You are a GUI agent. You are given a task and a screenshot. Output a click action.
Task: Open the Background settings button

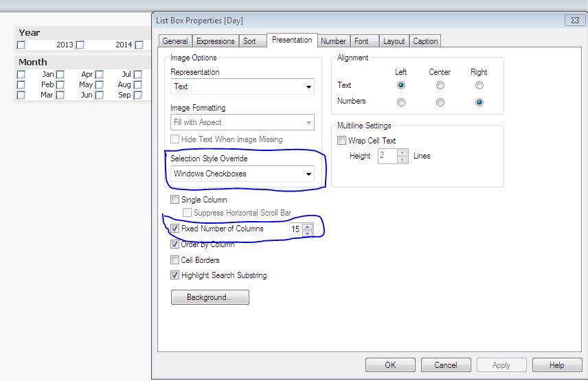210,297
